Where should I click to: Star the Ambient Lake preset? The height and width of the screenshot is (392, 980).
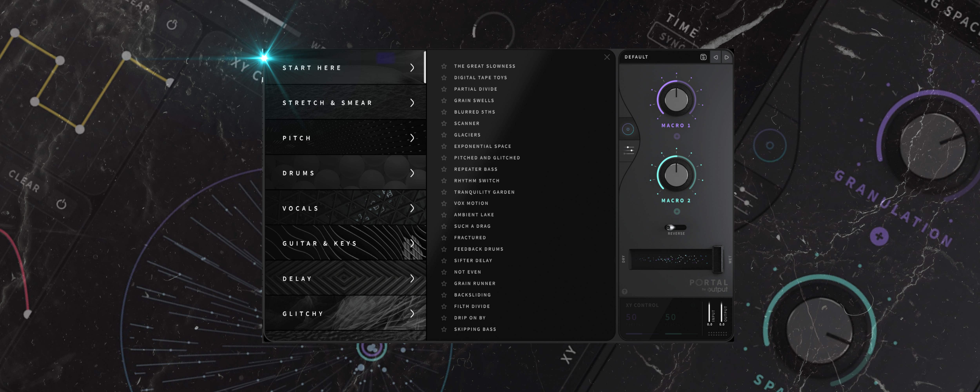coord(444,215)
